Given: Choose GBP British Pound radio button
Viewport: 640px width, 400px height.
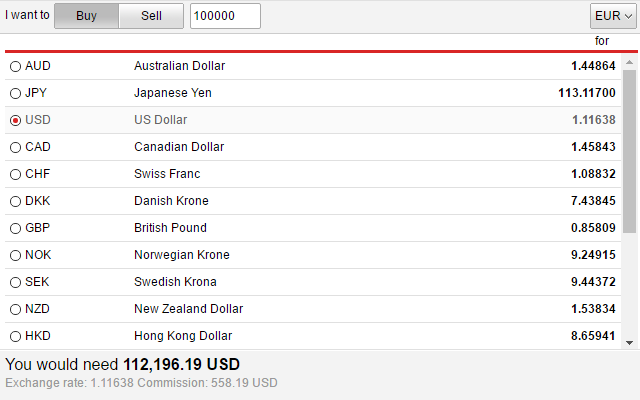Looking at the screenshot, I should [16, 228].
